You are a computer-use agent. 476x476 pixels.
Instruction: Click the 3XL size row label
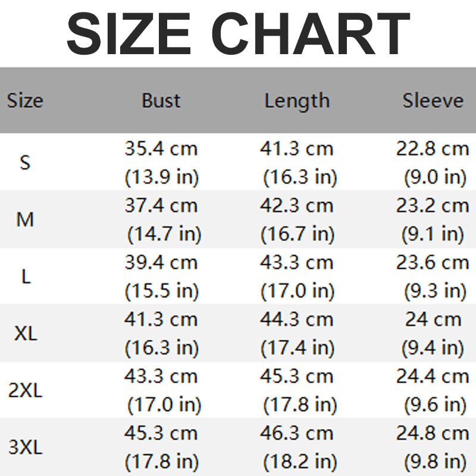[x=26, y=447]
